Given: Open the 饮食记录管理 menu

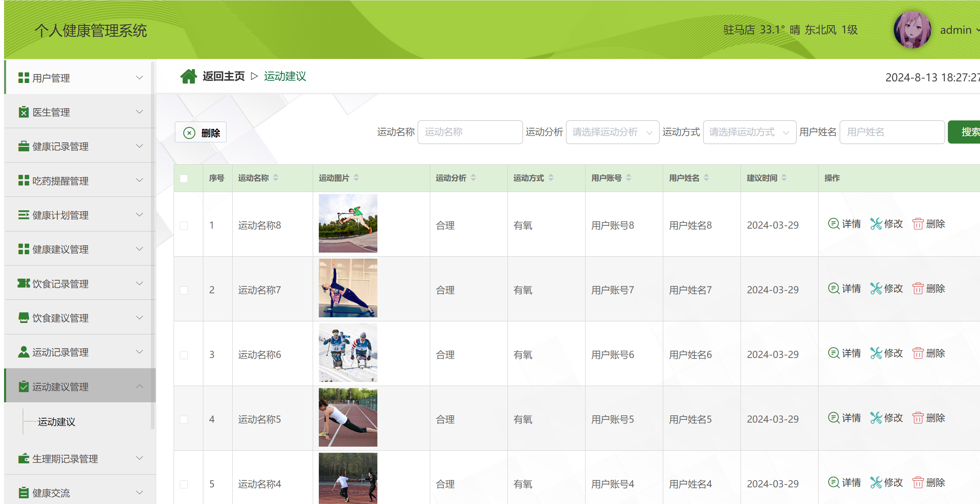Looking at the screenshot, I should (x=80, y=283).
